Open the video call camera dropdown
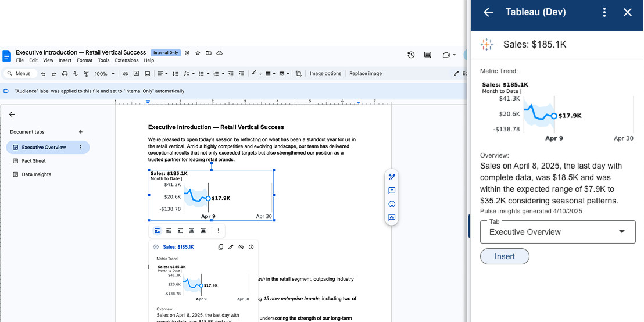This screenshot has width=644, height=322. (x=449, y=55)
